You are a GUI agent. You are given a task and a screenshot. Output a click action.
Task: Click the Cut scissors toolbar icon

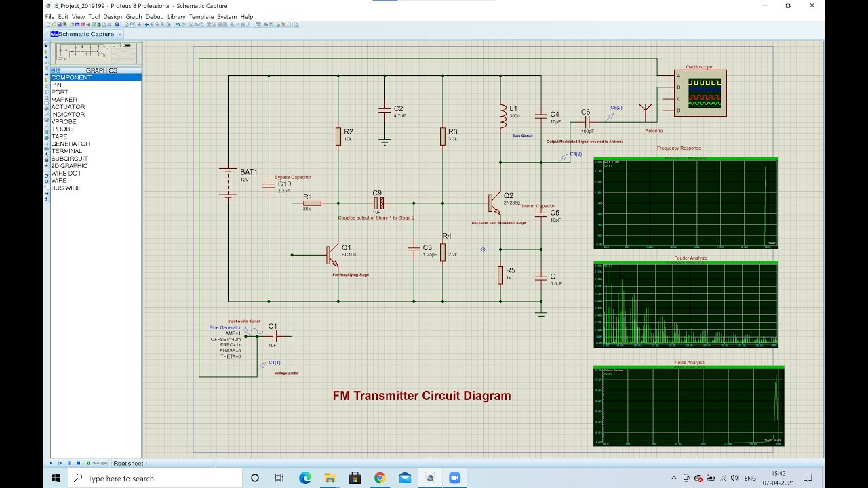pos(191,25)
